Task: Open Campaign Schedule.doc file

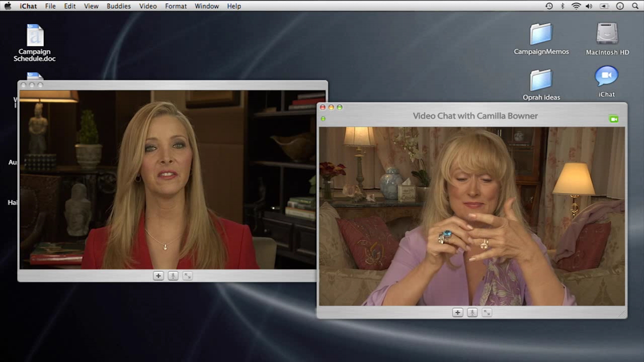Action: (35, 43)
